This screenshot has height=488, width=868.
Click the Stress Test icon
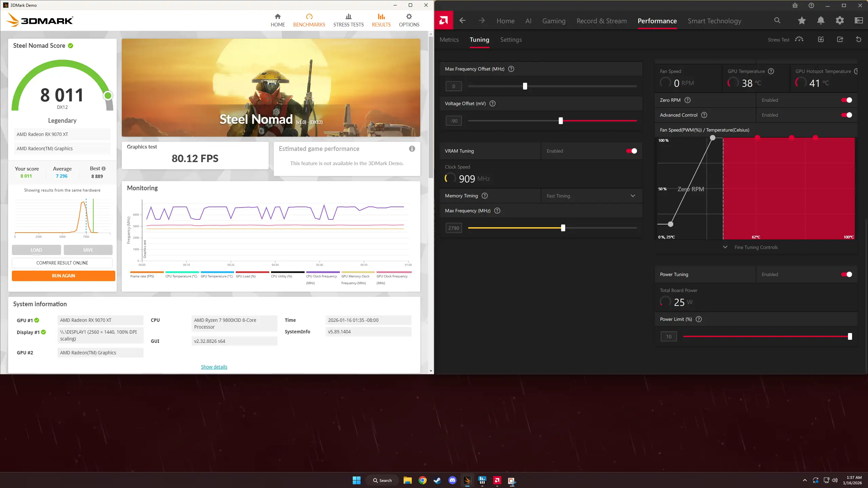click(799, 39)
